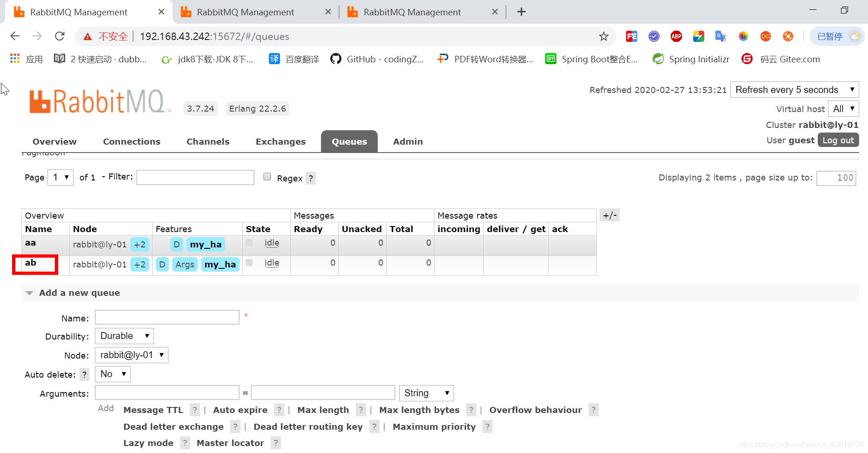Focus the new queue Name field
The image size is (868, 453).
tap(167, 317)
